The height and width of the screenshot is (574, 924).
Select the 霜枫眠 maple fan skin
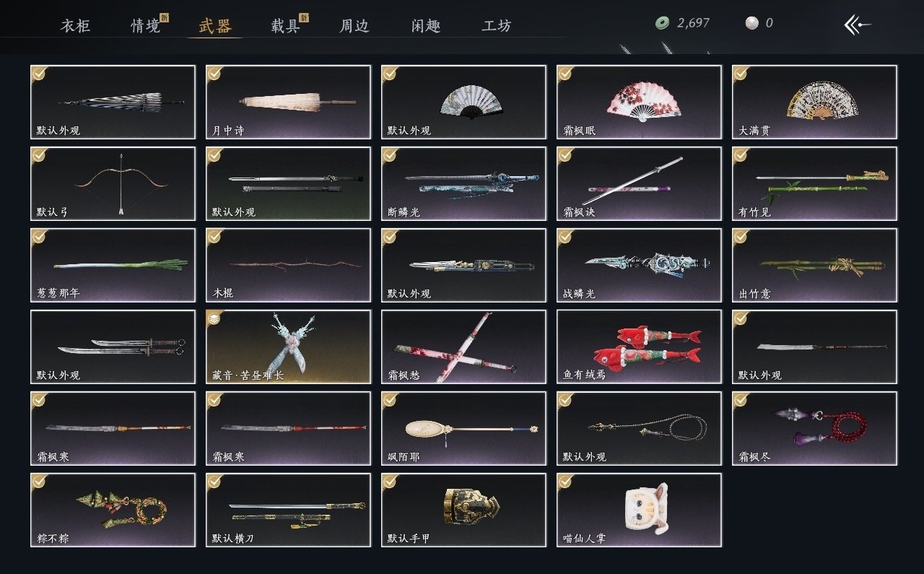pos(639,102)
